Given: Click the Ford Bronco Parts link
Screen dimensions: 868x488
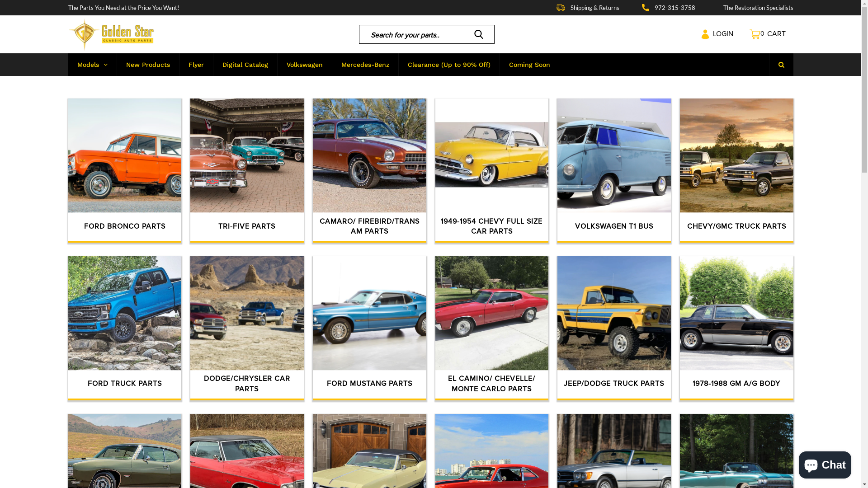Looking at the screenshot, I should pyautogui.click(x=125, y=226).
